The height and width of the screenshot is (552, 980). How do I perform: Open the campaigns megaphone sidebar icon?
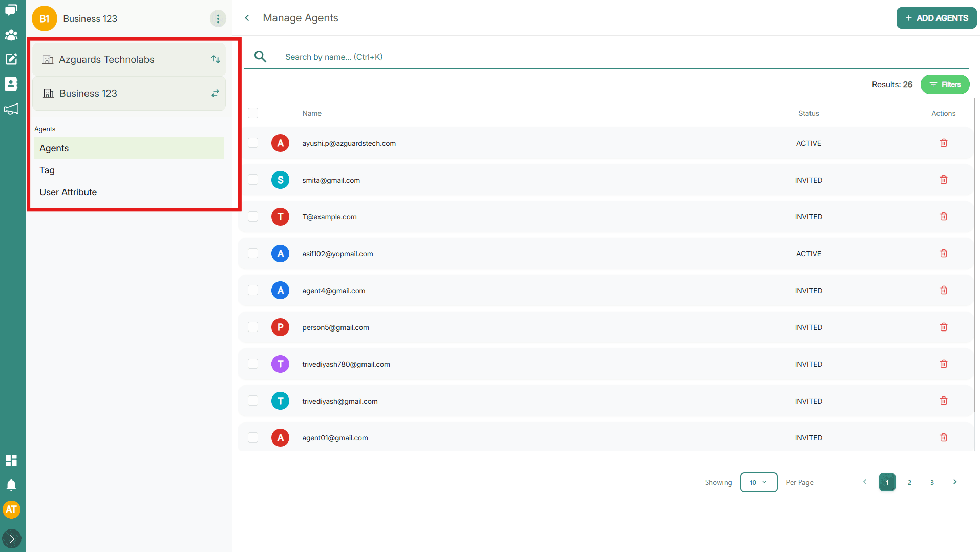tap(11, 108)
